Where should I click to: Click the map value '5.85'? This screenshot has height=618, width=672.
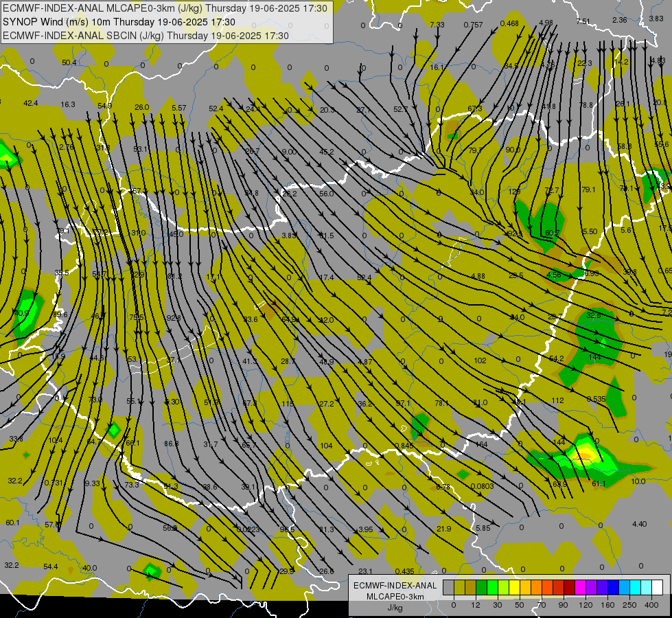[483, 528]
